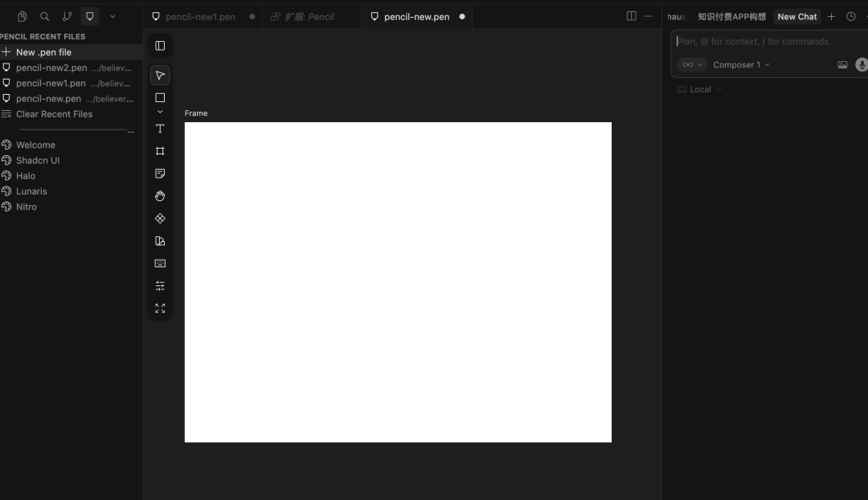868x500 pixels.
Task: Click Clear Recent Files
Action: pos(54,114)
